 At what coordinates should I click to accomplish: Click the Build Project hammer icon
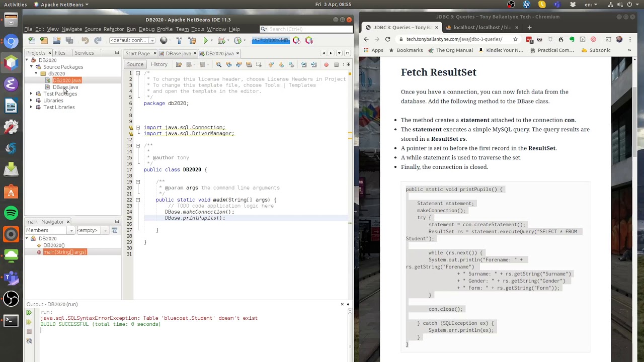click(179, 40)
